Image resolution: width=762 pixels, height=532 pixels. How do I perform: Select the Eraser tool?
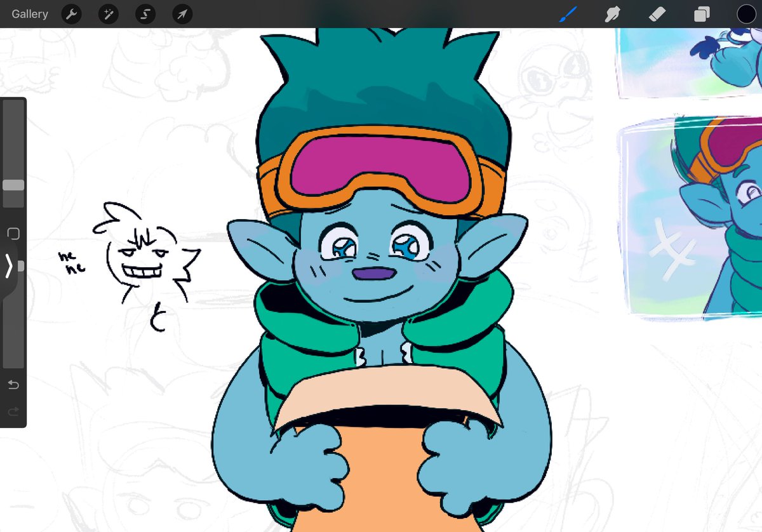tap(657, 14)
